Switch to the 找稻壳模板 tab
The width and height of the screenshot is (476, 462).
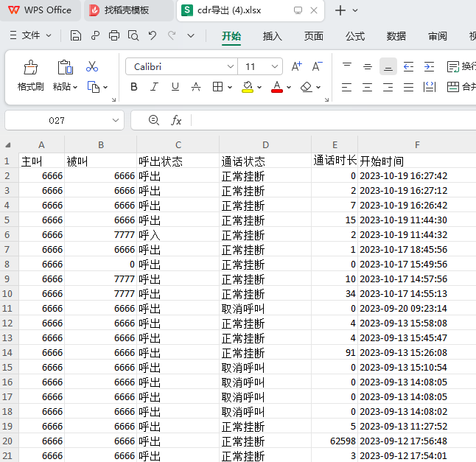(x=126, y=10)
